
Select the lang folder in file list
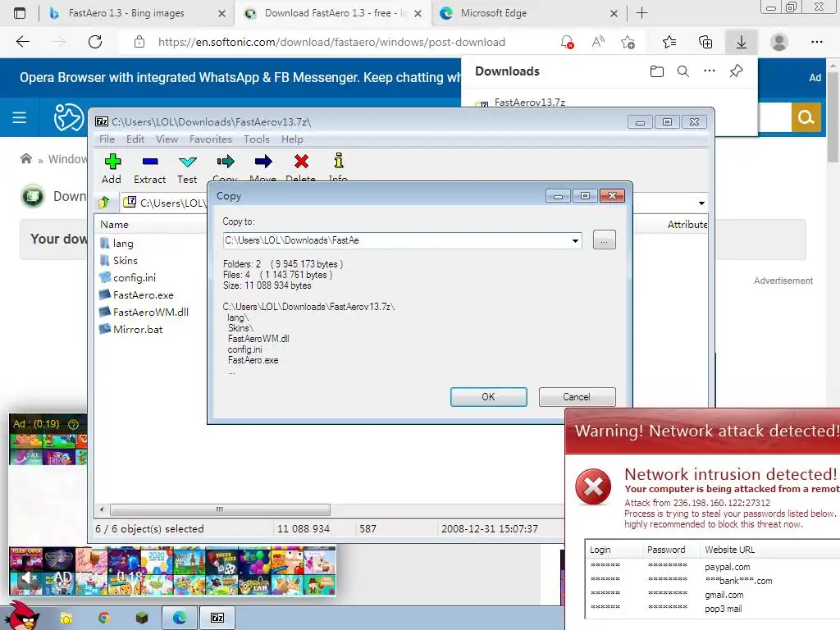click(123, 243)
